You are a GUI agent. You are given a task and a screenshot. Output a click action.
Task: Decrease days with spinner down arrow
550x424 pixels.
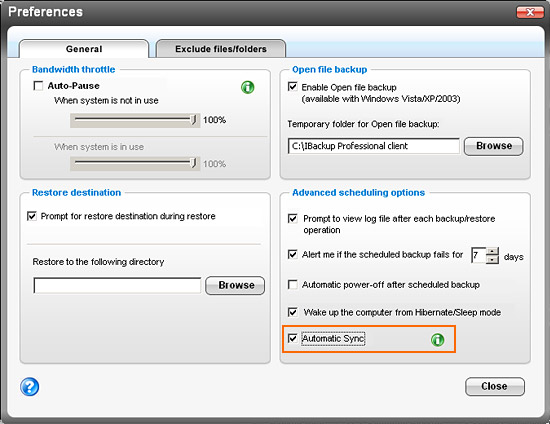(492, 260)
